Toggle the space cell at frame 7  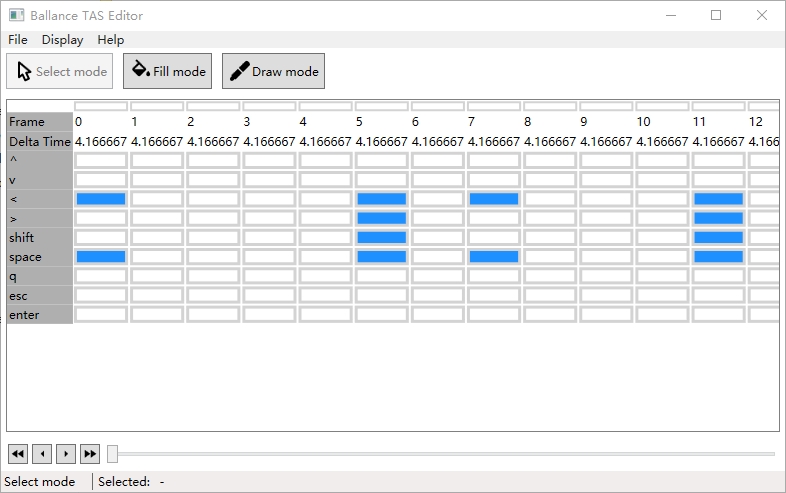click(494, 257)
